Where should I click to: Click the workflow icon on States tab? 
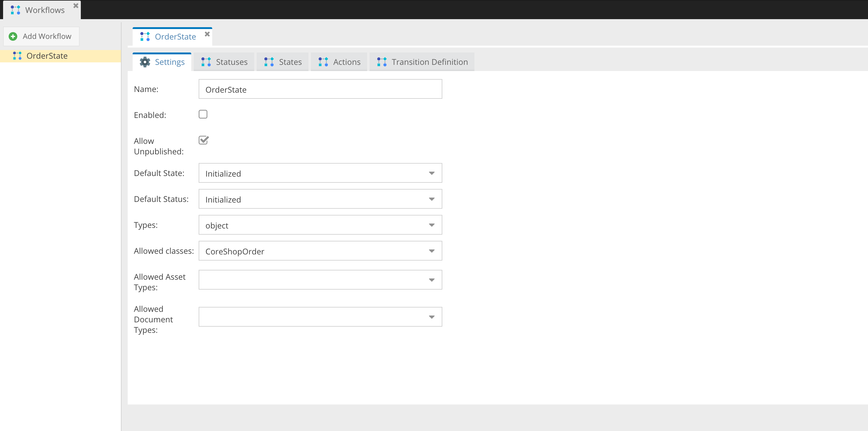pos(269,62)
